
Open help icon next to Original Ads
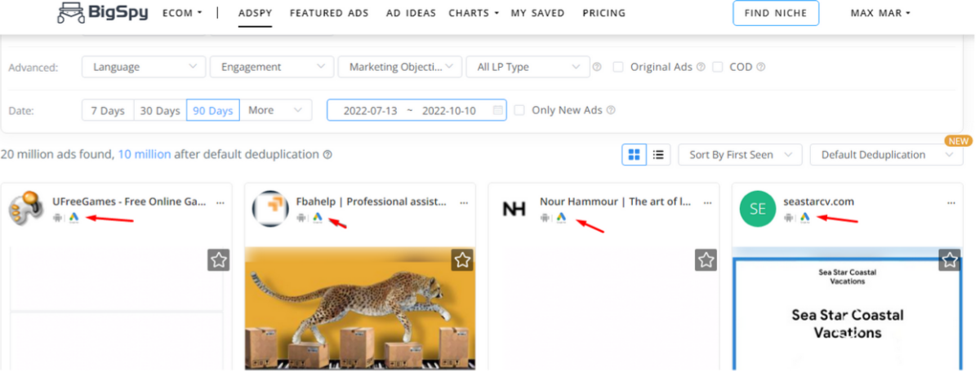point(701,68)
